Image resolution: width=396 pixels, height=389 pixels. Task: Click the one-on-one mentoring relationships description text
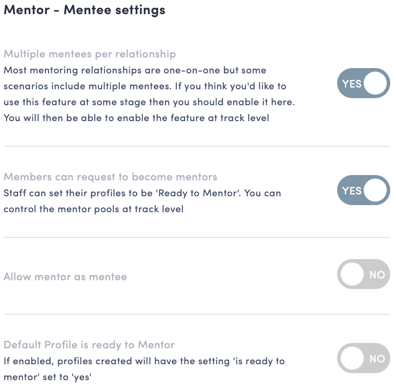[x=149, y=94]
